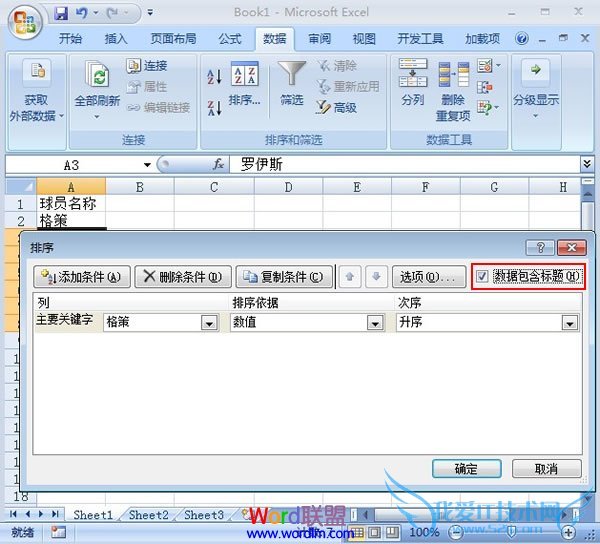Screen dimensions: 600x544
Task: Undo last action in quick access toolbar
Action: click(81, 13)
